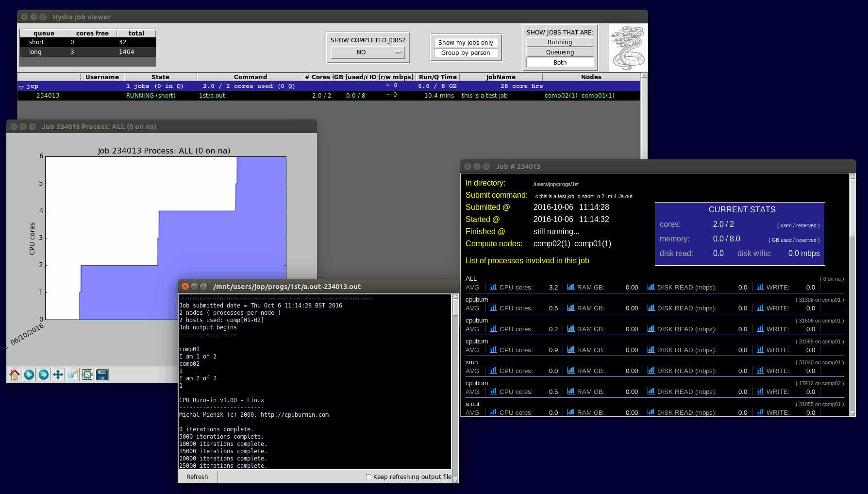The width and height of the screenshot is (868, 494).
Task: Toggle Show my jobs only
Action: 466,43
